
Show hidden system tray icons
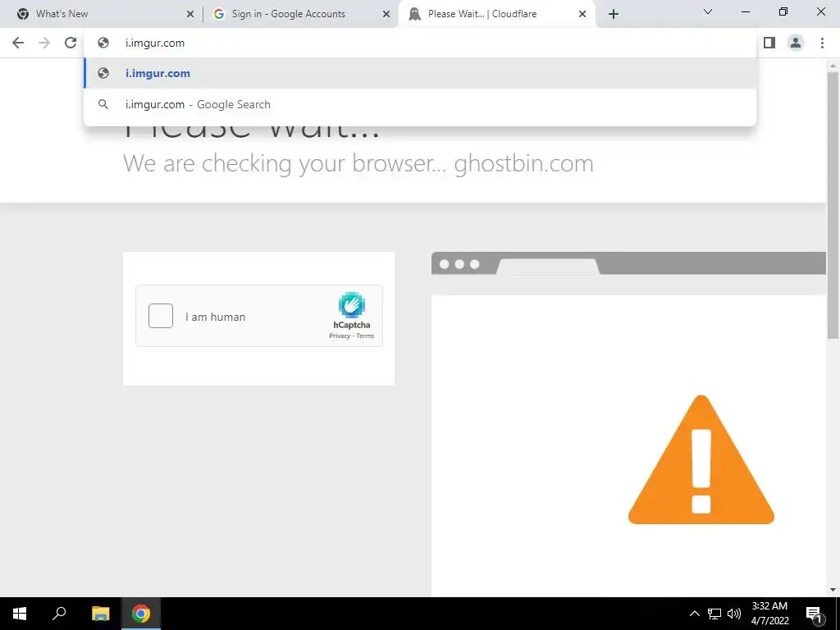pos(694,614)
